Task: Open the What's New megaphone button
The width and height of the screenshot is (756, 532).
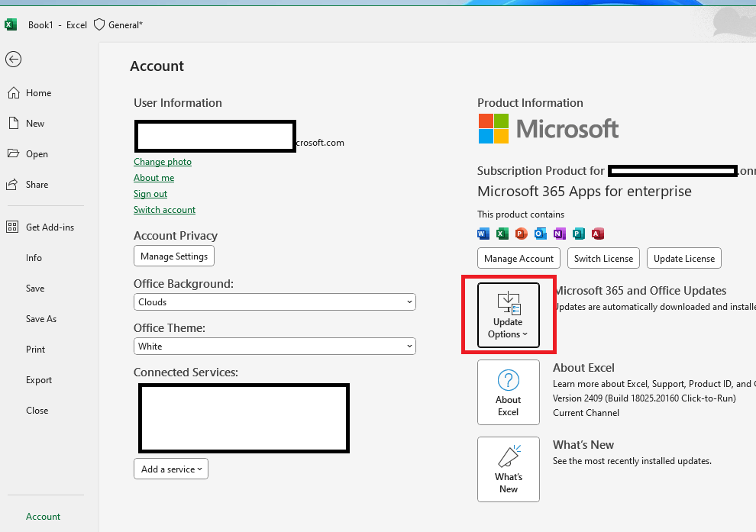Action: pos(508,469)
